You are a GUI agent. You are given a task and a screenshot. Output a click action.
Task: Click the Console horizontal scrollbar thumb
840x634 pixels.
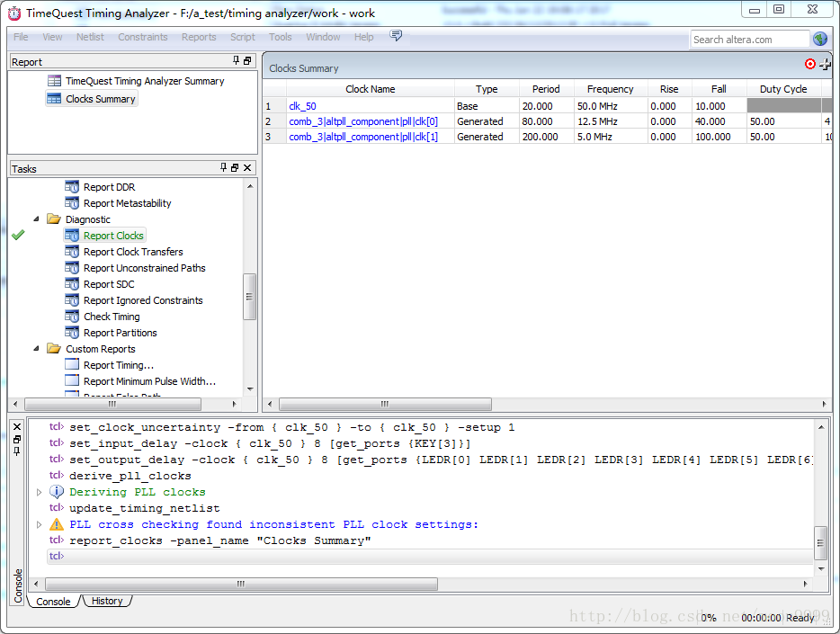tap(241, 584)
